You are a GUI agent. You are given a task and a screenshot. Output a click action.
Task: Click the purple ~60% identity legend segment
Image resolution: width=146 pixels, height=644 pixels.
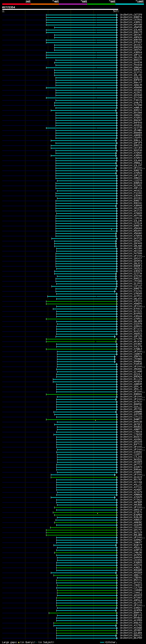(x=73, y=4)
